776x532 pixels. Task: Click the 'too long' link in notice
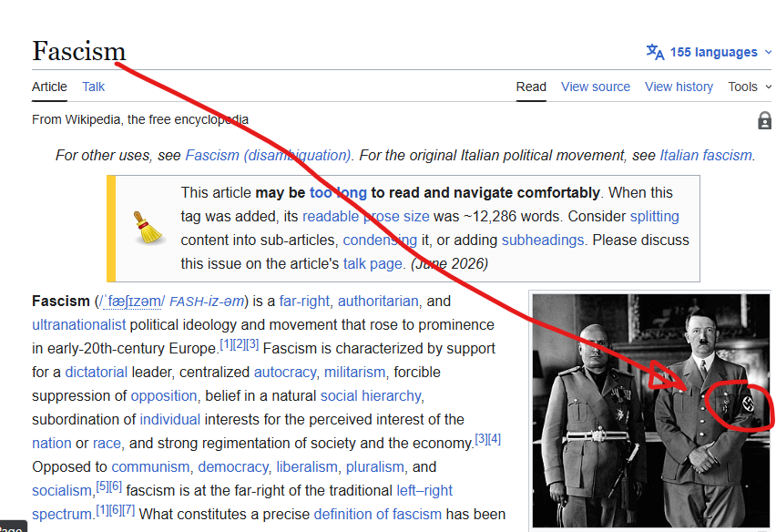338,192
